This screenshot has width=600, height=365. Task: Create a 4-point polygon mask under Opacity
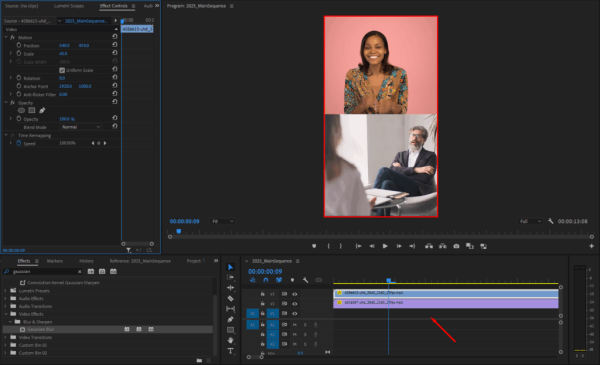(x=32, y=111)
